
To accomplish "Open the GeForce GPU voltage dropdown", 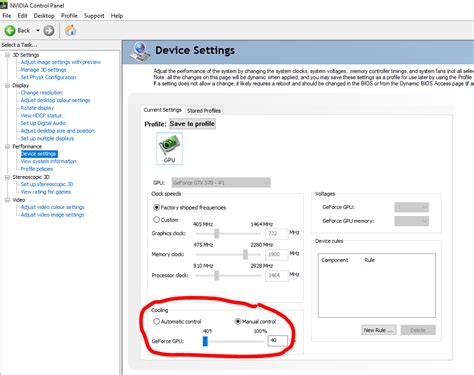I will [412, 207].
